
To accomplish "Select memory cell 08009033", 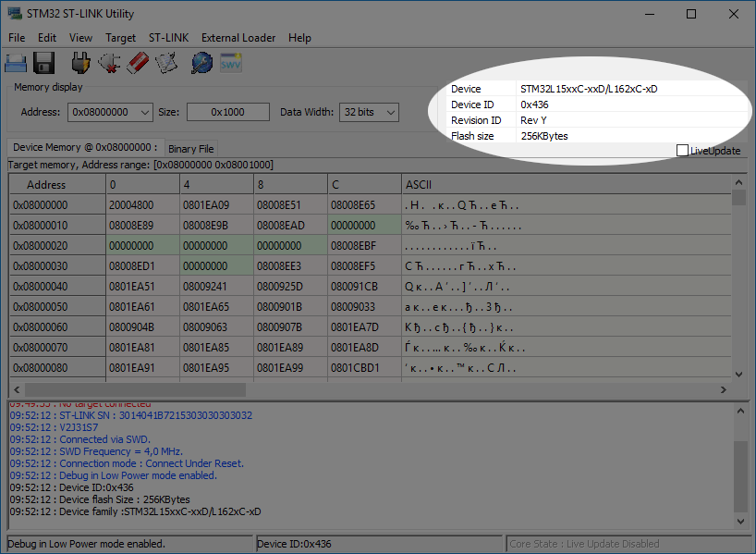I will tap(364, 306).
